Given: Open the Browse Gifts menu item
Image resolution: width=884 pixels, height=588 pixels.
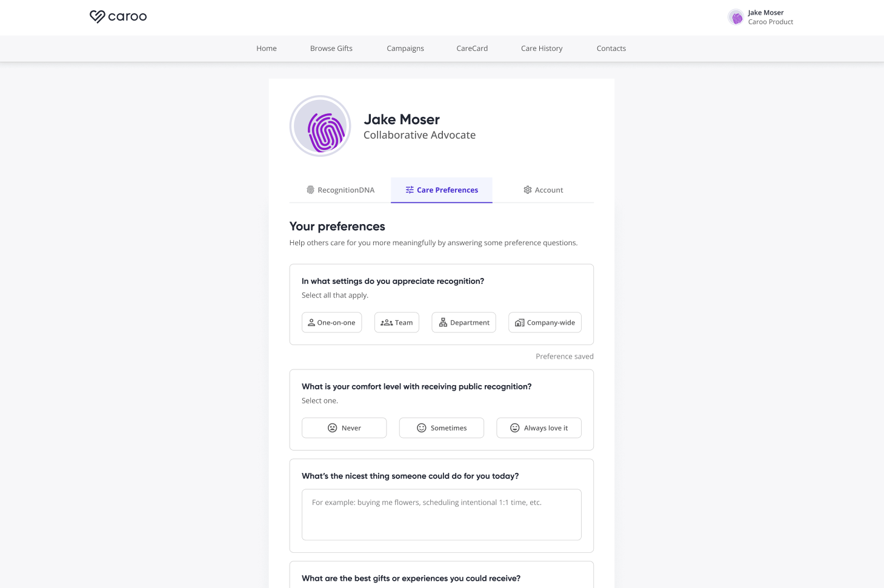Looking at the screenshot, I should [331, 48].
